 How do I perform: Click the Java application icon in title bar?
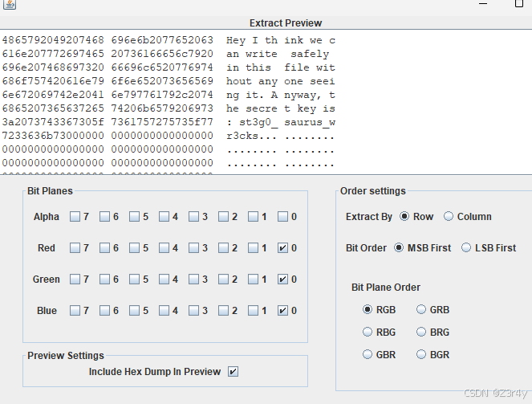pos(10,4)
